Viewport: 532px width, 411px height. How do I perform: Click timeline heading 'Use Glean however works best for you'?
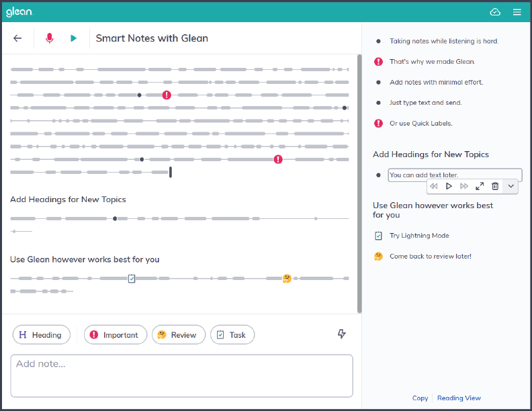(85, 259)
